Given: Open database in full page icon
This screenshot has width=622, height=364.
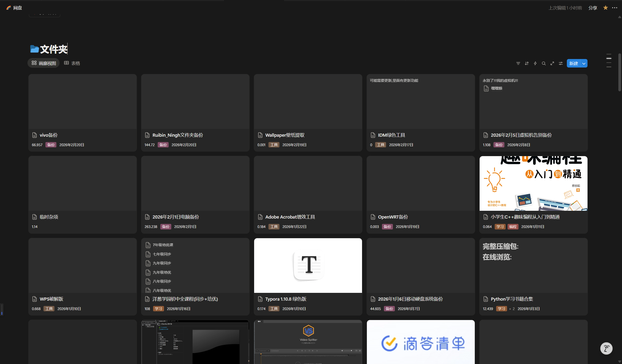Looking at the screenshot, I should [x=552, y=63].
